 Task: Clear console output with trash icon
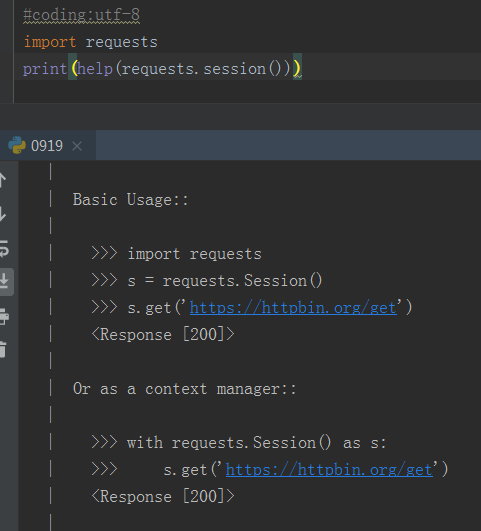(x=3, y=349)
